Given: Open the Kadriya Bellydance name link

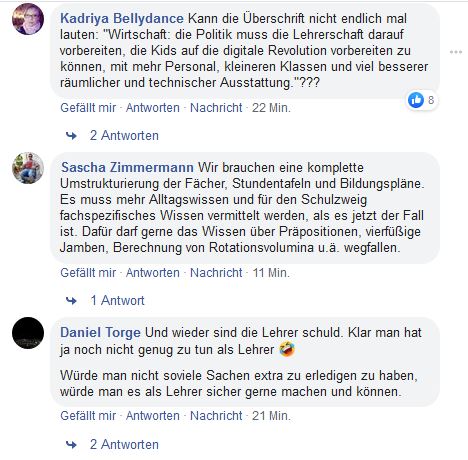Looking at the screenshot, I should coord(122,19).
